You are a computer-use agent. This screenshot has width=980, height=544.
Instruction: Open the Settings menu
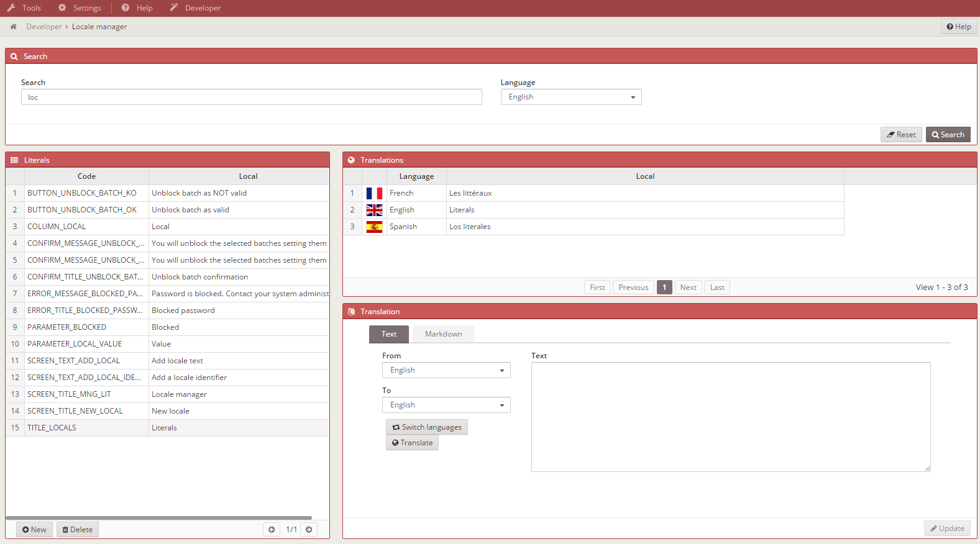tap(80, 8)
